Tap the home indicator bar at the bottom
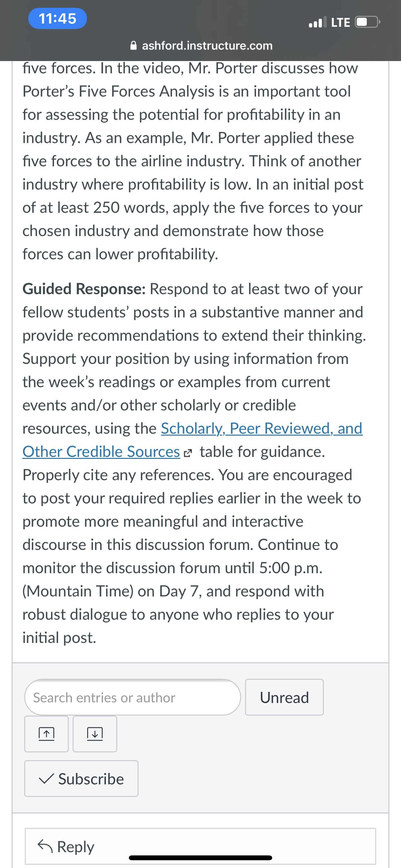This screenshot has width=401, height=868. coord(200,858)
